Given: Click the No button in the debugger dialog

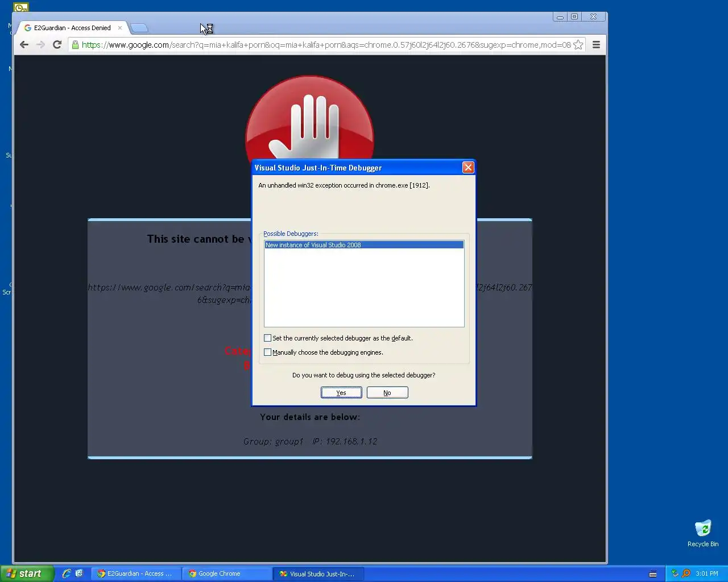Looking at the screenshot, I should click(387, 393).
